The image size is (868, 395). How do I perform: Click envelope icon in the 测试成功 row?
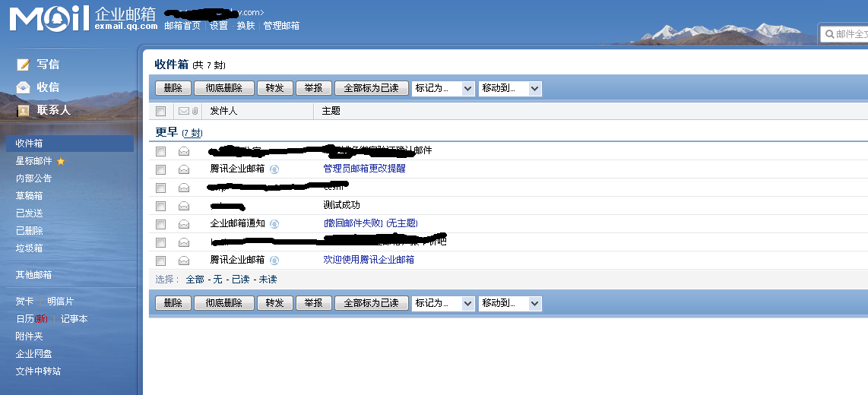point(184,206)
